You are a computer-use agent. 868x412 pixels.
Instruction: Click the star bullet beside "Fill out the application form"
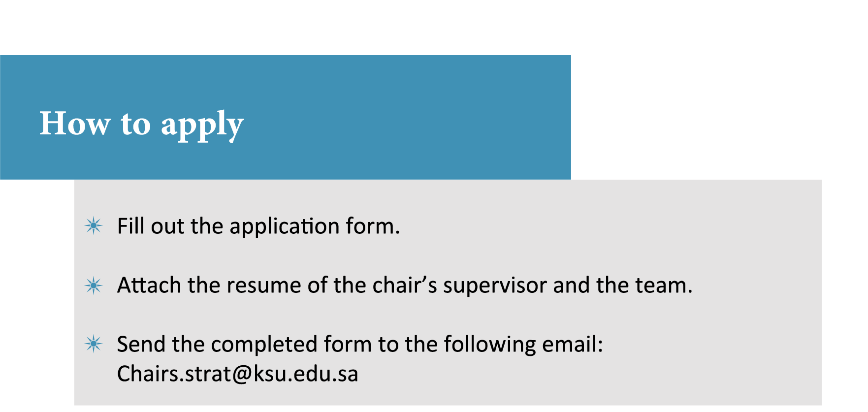[x=94, y=226]
